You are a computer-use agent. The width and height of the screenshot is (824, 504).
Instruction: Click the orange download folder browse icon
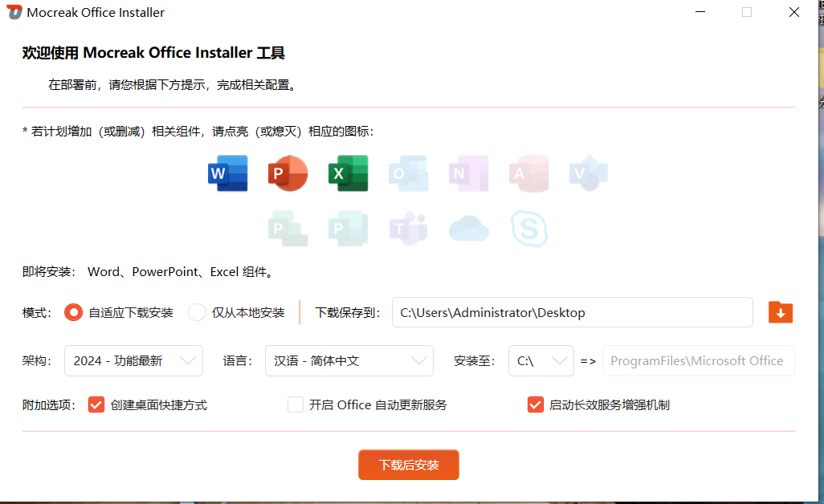pyautogui.click(x=781, y=312)
